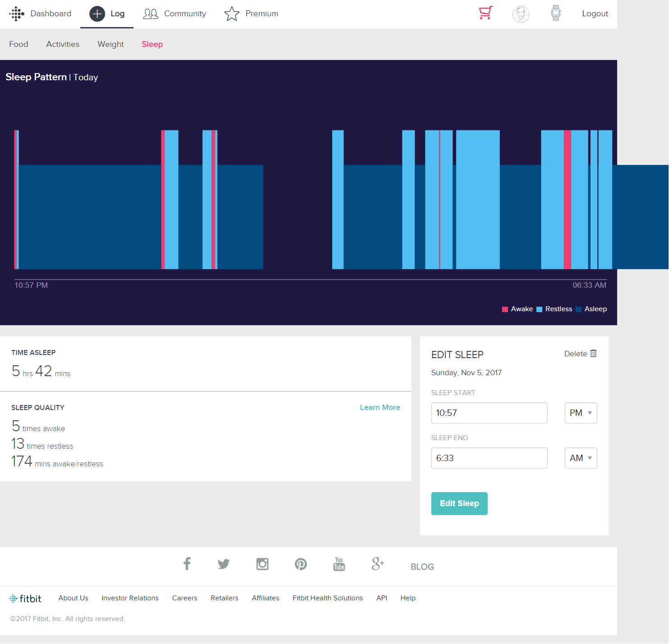669x644 pixels.
Task: Go to the Dashboard
Action: click(x=51, y=14)
